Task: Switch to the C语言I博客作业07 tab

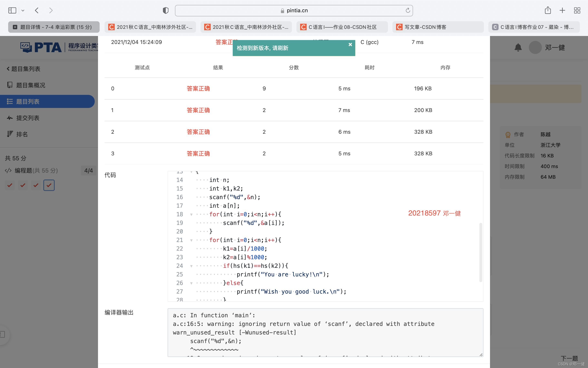Action: click(534, 27)
